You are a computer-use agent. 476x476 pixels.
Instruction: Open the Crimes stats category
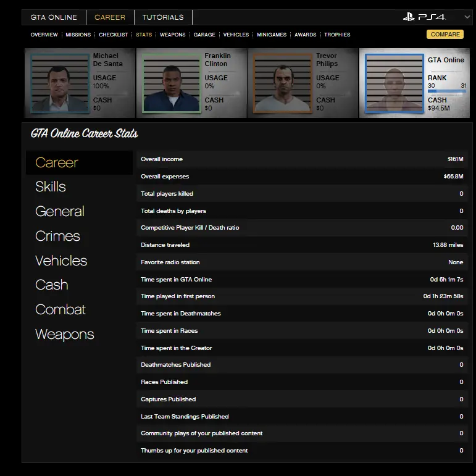[x=57, y=236]
